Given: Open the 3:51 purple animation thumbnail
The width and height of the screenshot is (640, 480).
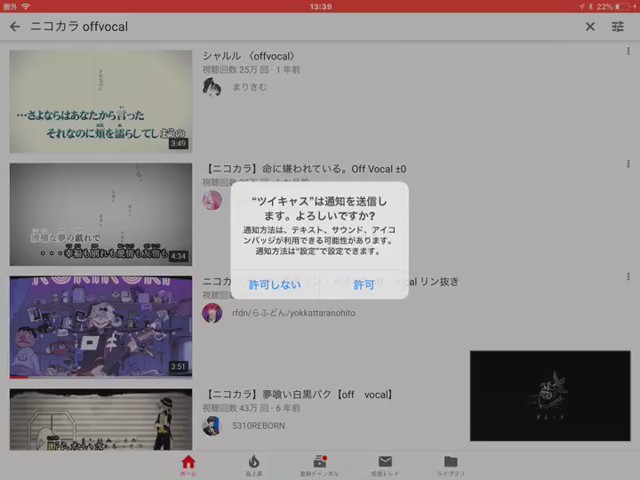Looking at the screenshot, I should point(101,327).
